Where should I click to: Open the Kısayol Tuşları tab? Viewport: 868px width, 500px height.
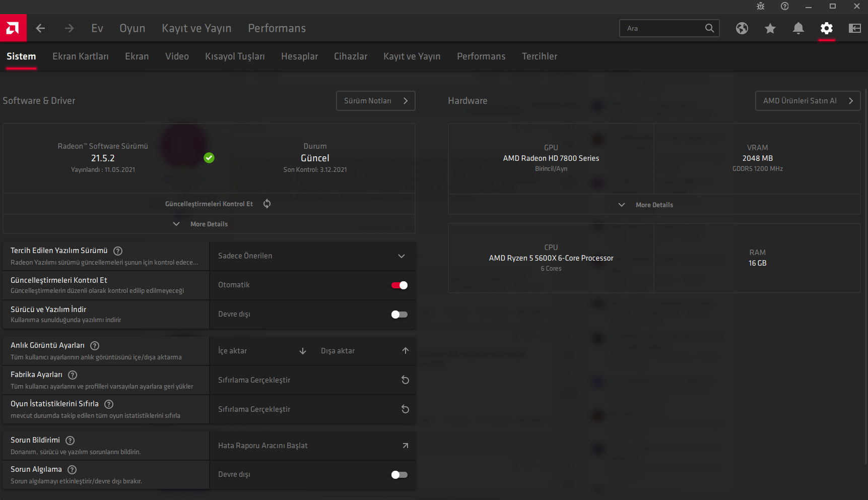click(x=235, y=56)
